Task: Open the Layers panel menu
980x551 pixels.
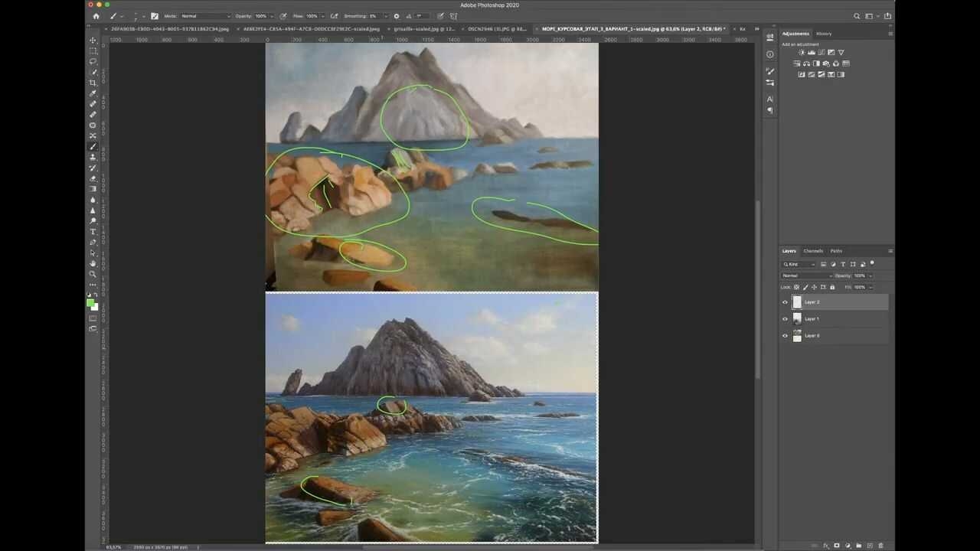Action: coord(890,251)
